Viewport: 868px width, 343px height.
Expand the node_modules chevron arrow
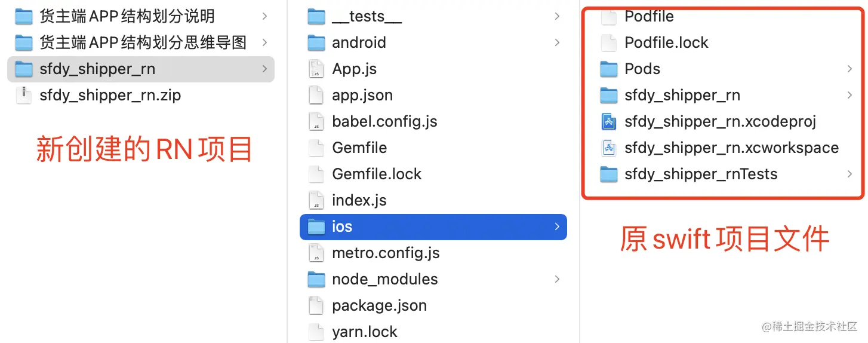coord(556,280)
